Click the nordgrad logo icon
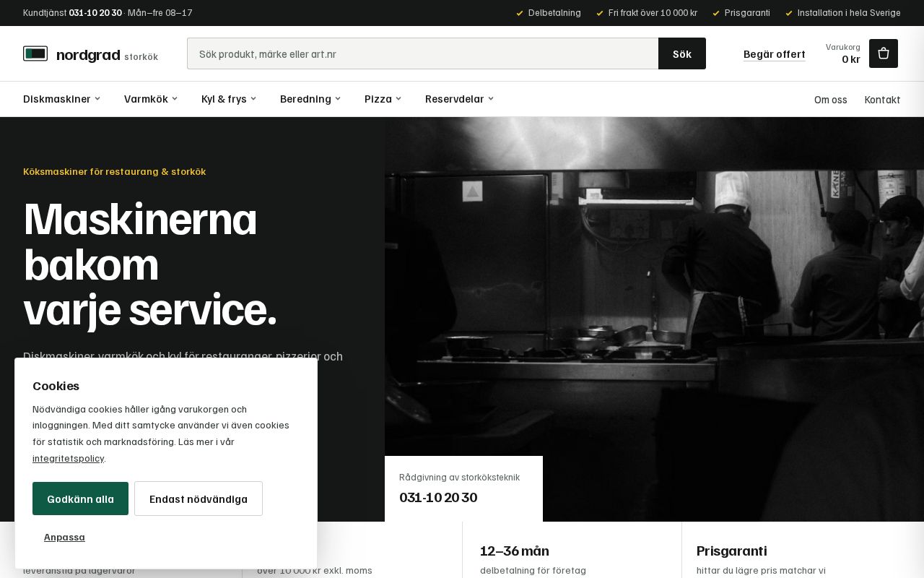Viewport: 924px width, 578px height. pyautogui.click(x=35, y=53)
